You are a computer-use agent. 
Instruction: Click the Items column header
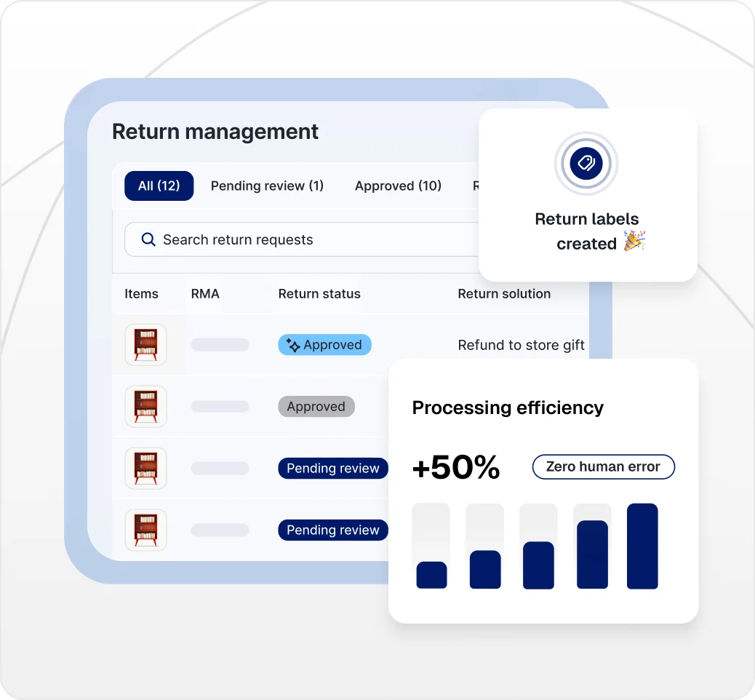pos(141,294)
